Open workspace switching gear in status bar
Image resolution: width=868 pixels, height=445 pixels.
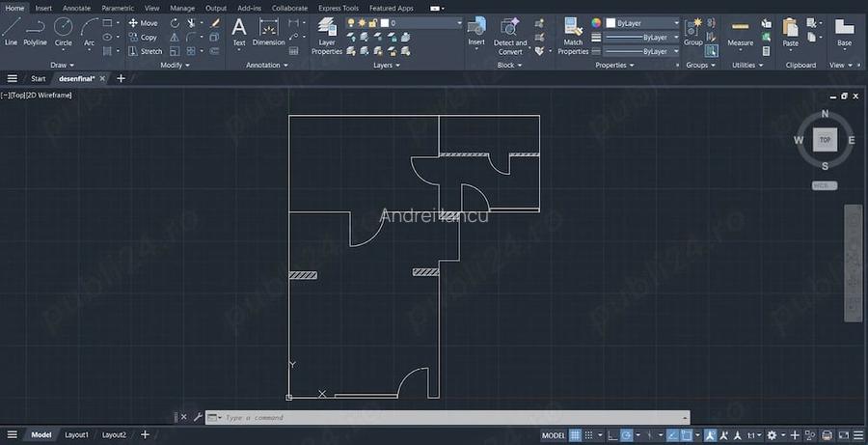tap(772, 435)
